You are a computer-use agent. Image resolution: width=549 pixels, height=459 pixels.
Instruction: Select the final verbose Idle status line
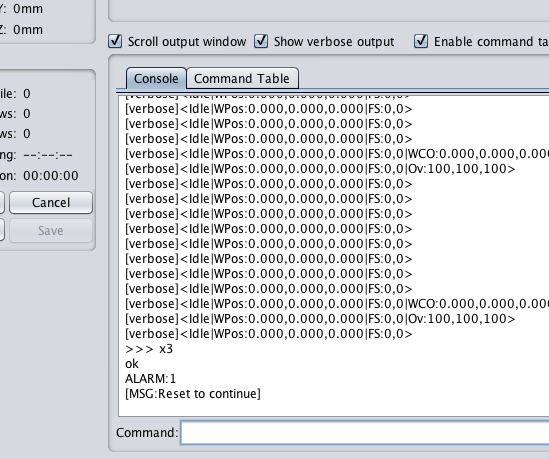(x=269, y=334)
